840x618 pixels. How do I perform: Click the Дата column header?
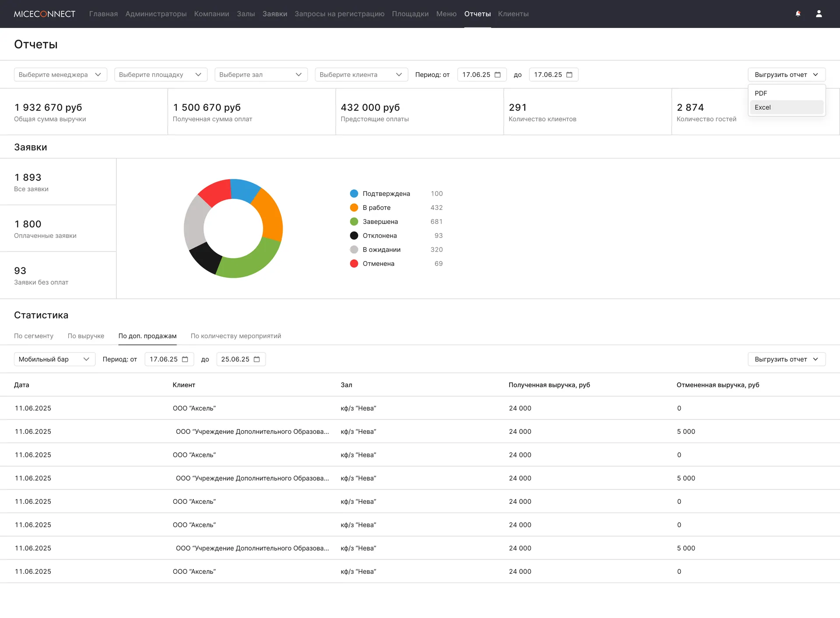tap(21, 385)
